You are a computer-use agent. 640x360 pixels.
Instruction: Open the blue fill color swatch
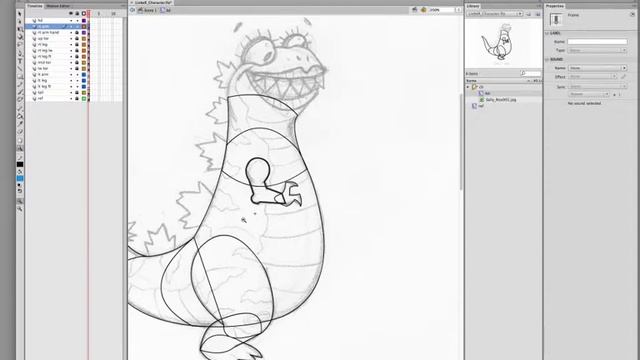pos(20,178)
